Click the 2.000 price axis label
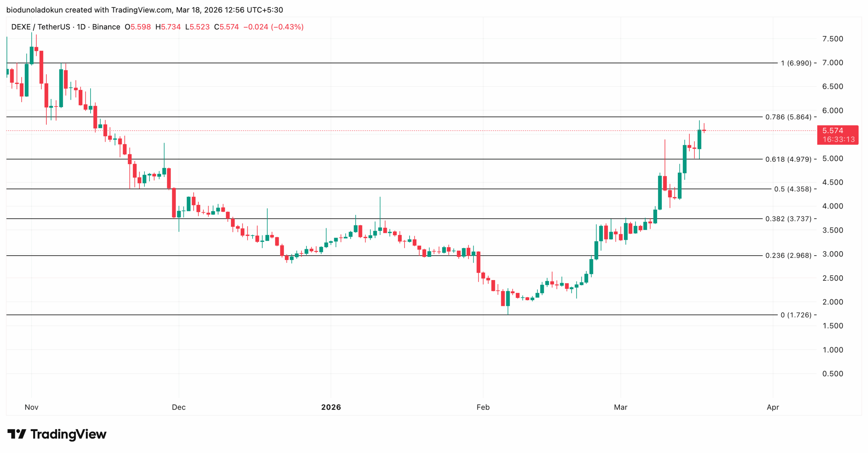This screenshot has width=868, height=453. pos(832,302)
